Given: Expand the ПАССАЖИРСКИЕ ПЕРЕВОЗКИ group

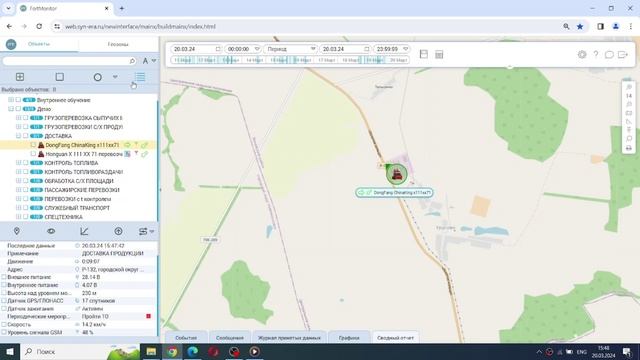Looking at the screenshot, I should point(18,190).
